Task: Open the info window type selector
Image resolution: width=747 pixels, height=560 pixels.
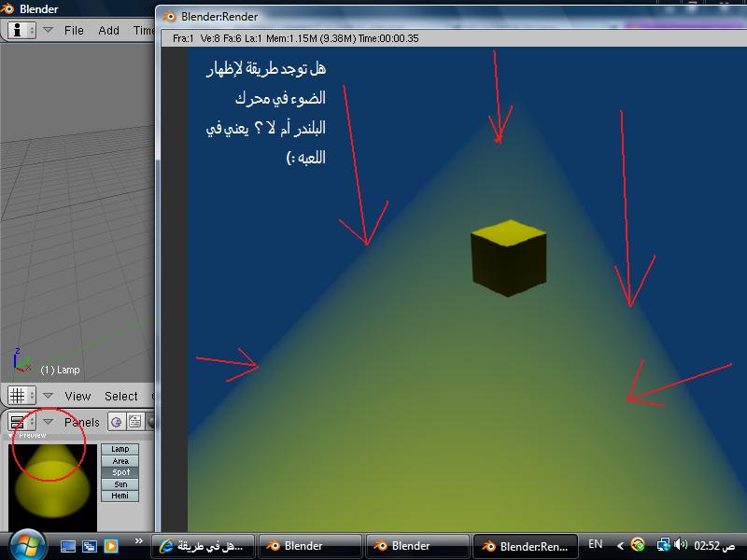Action: 21,31
